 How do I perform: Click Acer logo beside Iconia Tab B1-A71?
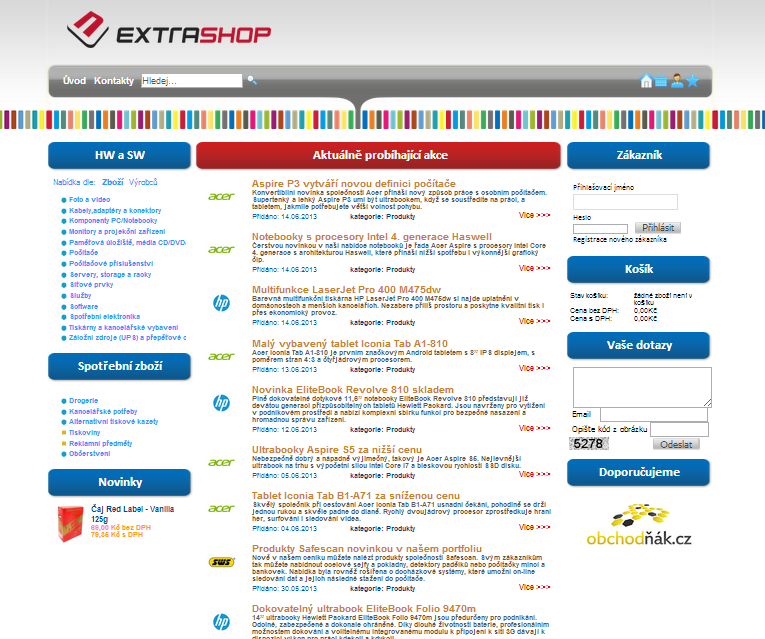point(221,509)
